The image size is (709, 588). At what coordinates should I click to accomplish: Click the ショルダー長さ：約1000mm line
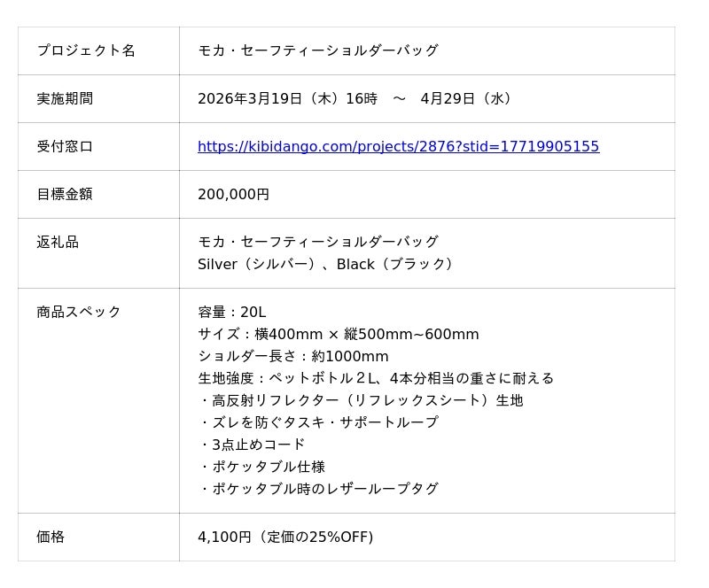tap(292, 356)
